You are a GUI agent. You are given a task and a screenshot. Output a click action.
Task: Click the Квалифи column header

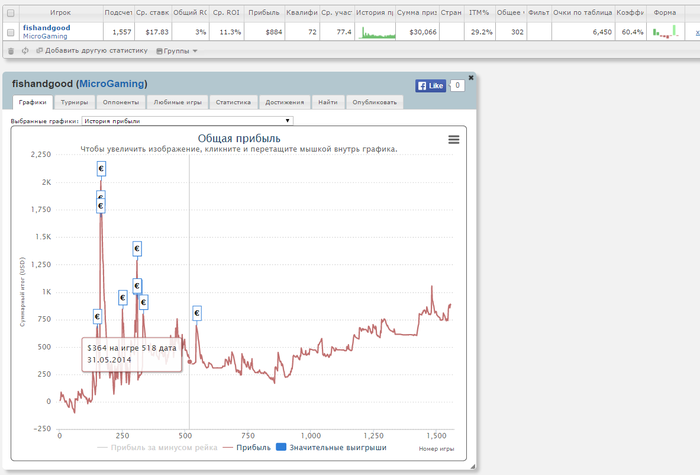point(302,13)
